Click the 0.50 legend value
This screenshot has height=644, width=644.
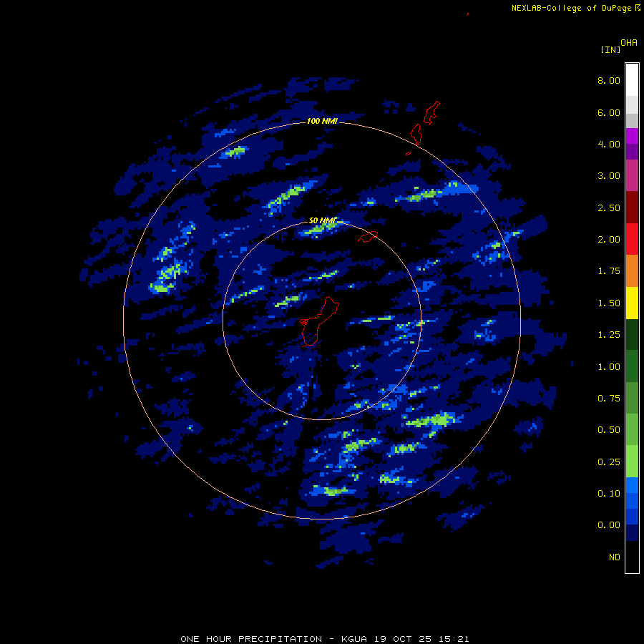[609, 430]
